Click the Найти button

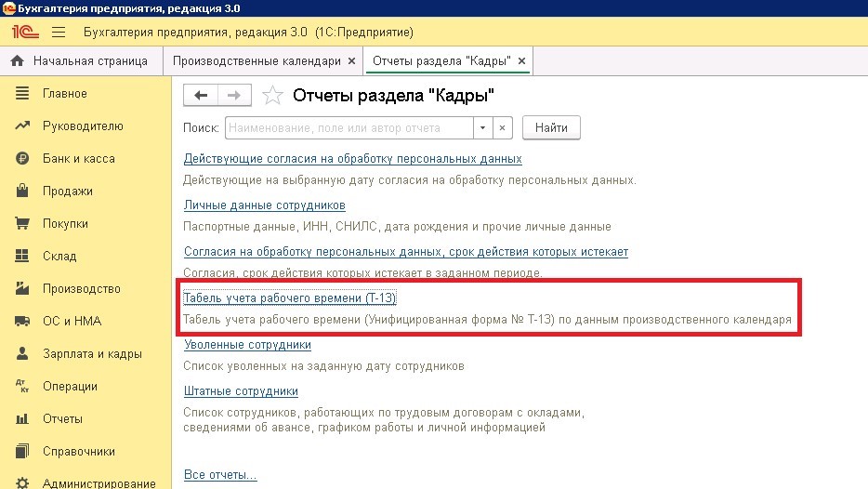point(551,128)
